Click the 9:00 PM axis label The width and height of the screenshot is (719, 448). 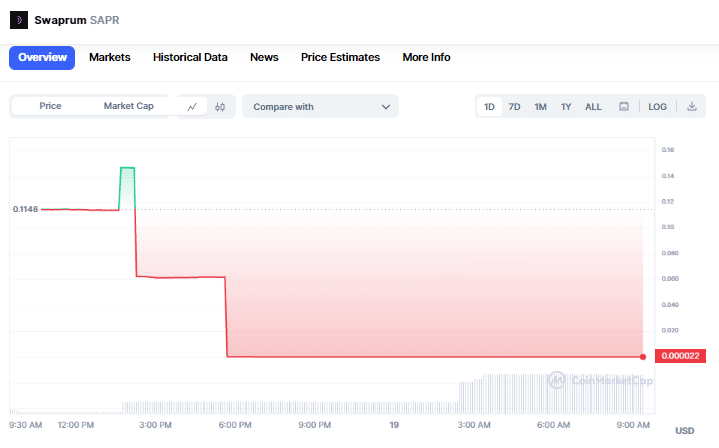315,425
